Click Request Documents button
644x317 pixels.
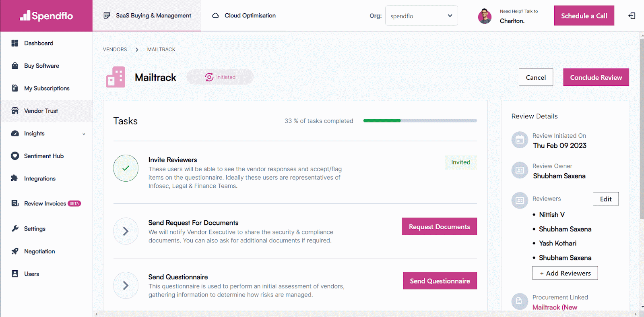(x=439, y=227)
